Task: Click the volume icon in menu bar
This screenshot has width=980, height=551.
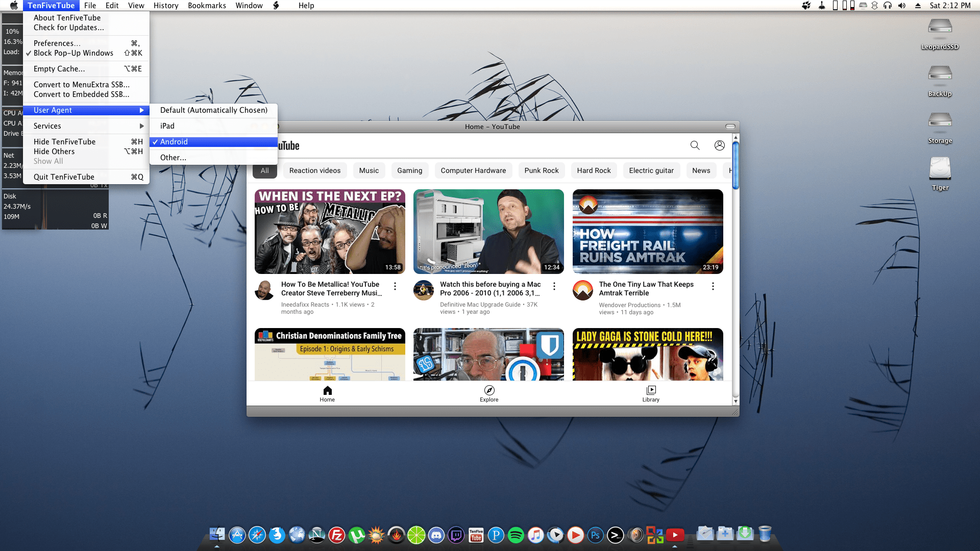Action: tap(902, 6)
